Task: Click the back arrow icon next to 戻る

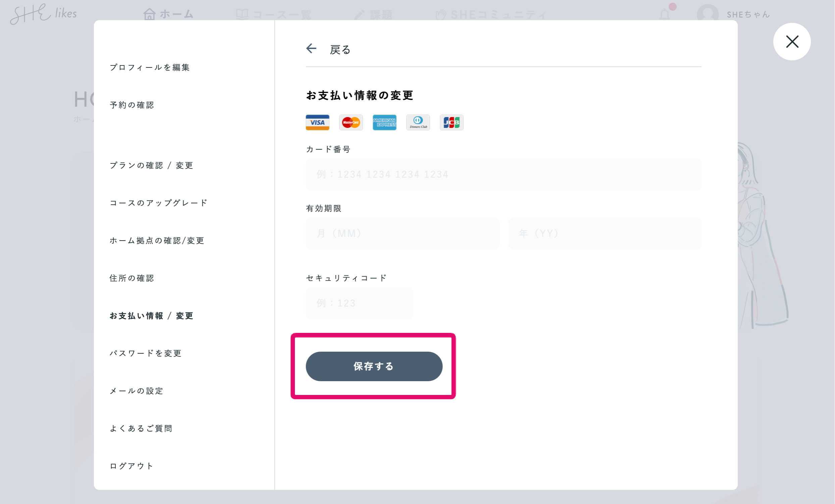Action: coord(311,48)
